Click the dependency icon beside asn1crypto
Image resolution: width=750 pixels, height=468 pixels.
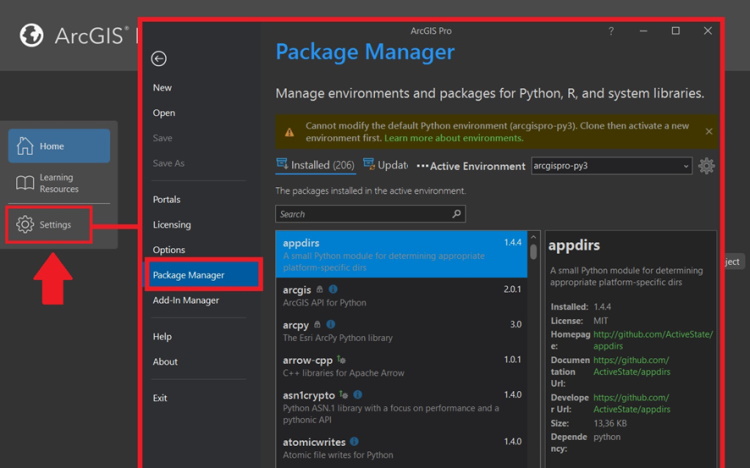[x=343, y=394]
